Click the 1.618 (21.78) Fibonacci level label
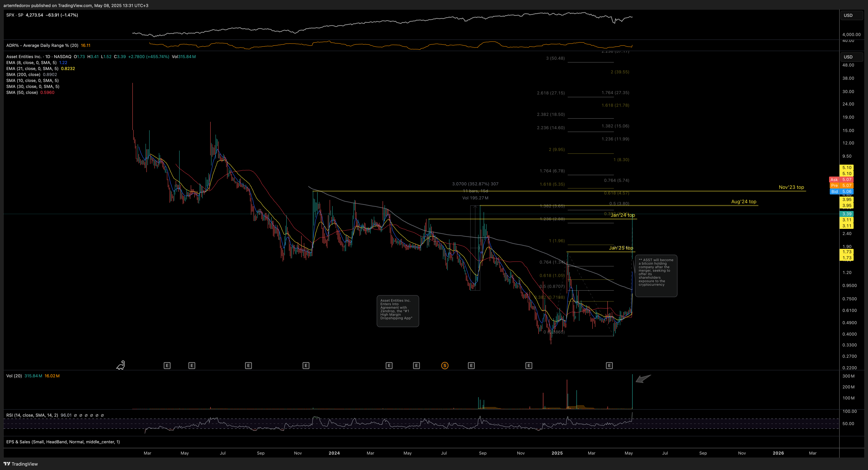868x470 pixels. (x=615, y=105)
